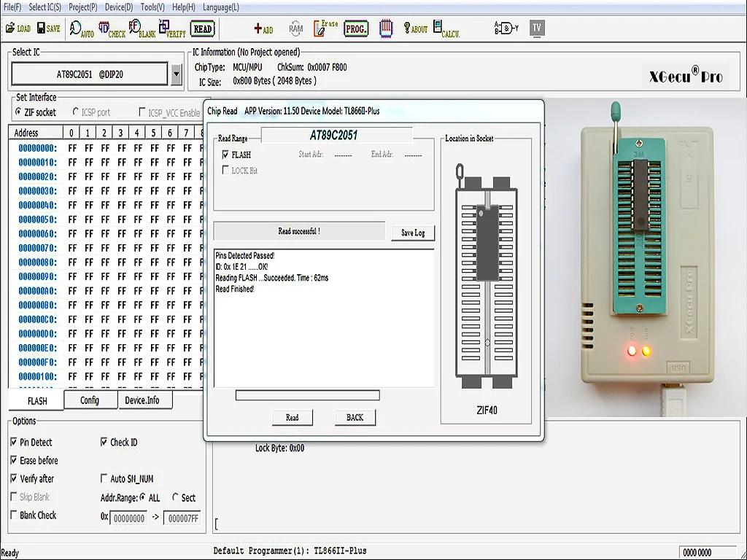Switch to the Config tab
The height and width of the screenshot is (560, 747).
coord(90,400)
